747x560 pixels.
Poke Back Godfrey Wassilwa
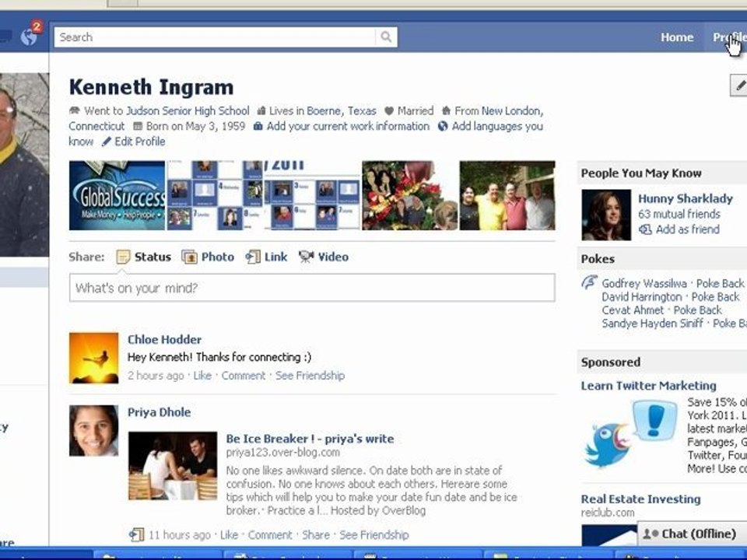pyautogui.click(x=720, y=283)
